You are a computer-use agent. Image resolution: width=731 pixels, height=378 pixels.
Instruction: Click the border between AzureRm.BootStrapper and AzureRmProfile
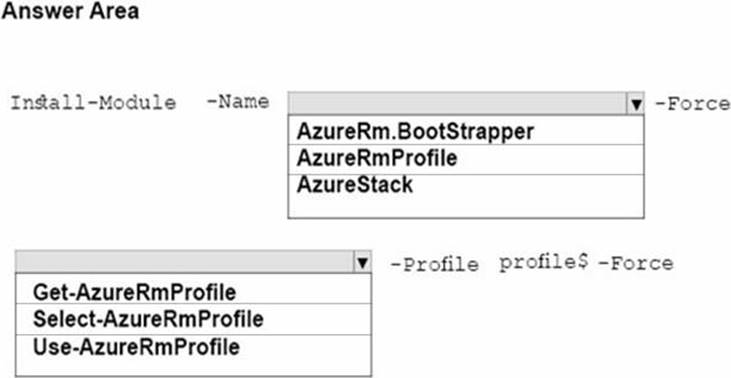(x=466, y=144)
